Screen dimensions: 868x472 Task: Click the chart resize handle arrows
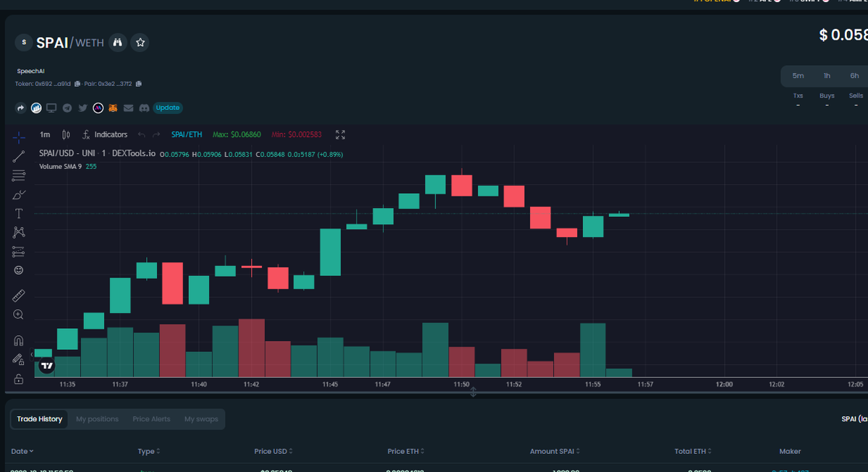[473, 392]
